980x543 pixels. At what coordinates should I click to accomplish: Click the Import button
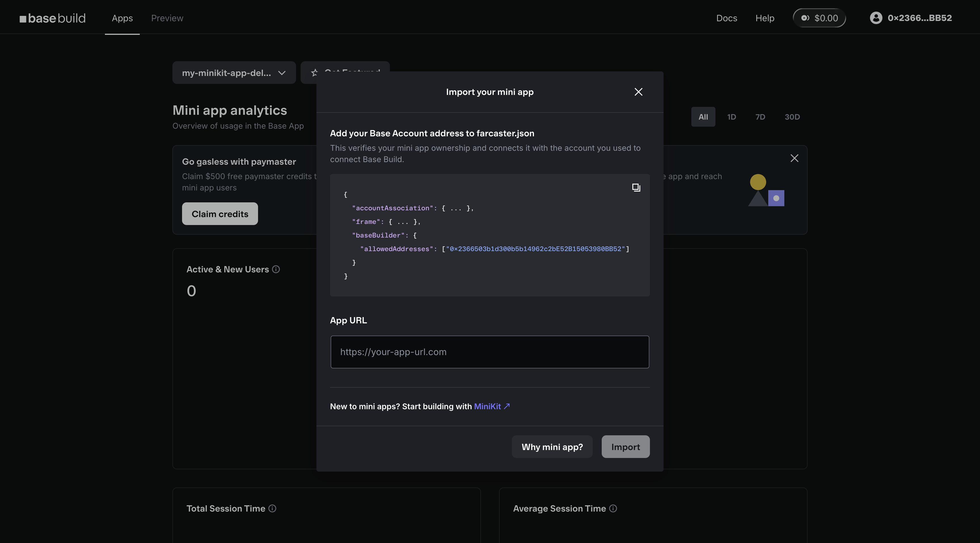coord(626,447)
